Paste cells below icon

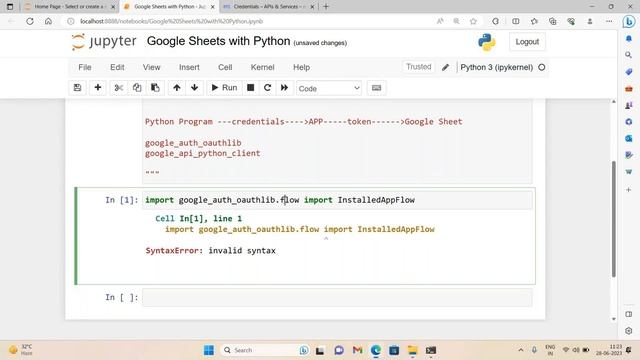(155, 88)
